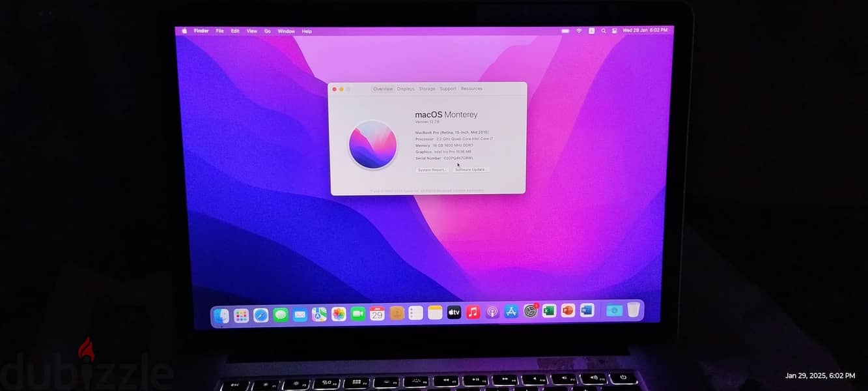Switch to the Resources tab
Screen dimensions: 868x391
point(471,89)
